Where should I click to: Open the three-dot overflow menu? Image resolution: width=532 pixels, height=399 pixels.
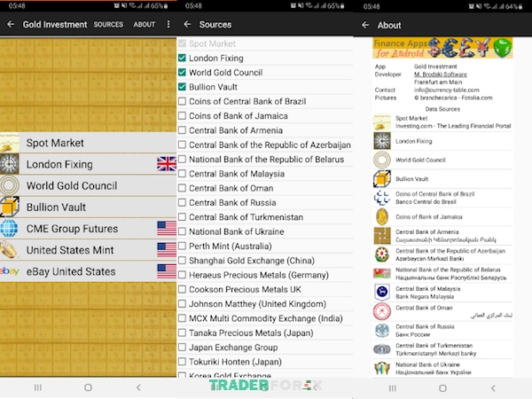(x=168, y=24)
